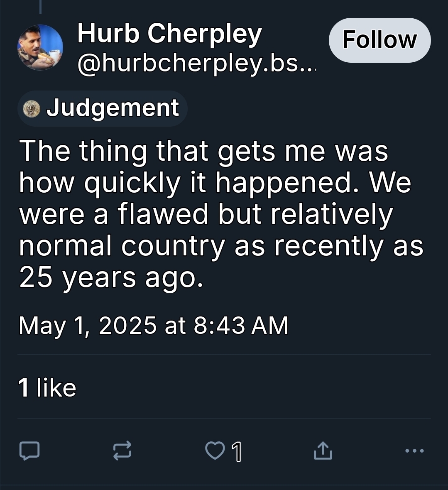Open Hurb Cherpley's profile avatar picture
Viewport: 448px width, 490px height.
click(40, 47)
